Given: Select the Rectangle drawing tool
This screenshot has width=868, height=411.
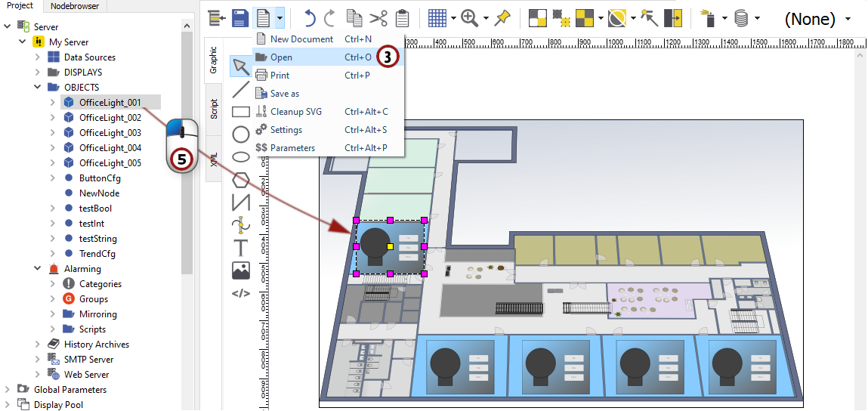Looking at the screenshot, I should click(x=240, y=112).
